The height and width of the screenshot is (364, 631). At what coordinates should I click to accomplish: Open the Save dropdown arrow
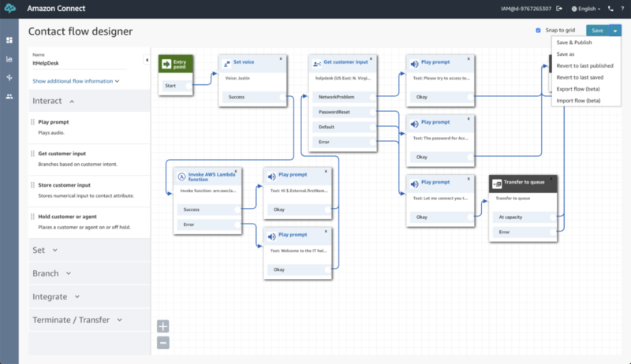(x=615, y=31)
